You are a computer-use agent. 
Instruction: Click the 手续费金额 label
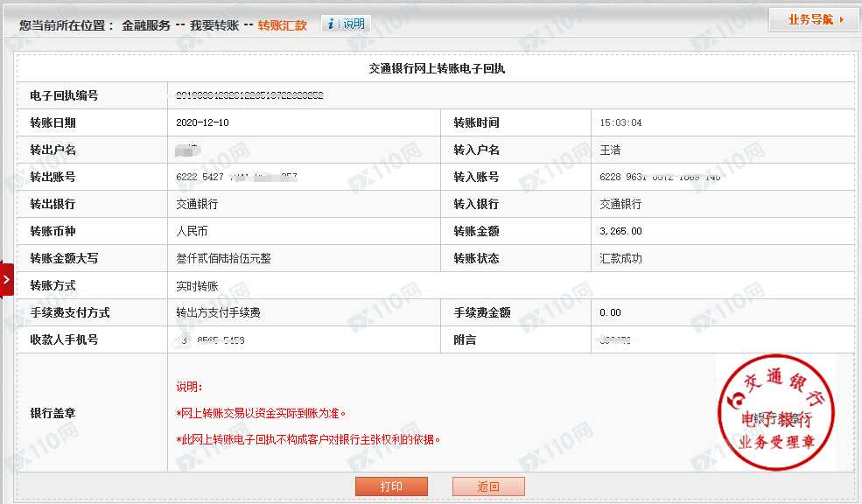[x=482, y=312]
